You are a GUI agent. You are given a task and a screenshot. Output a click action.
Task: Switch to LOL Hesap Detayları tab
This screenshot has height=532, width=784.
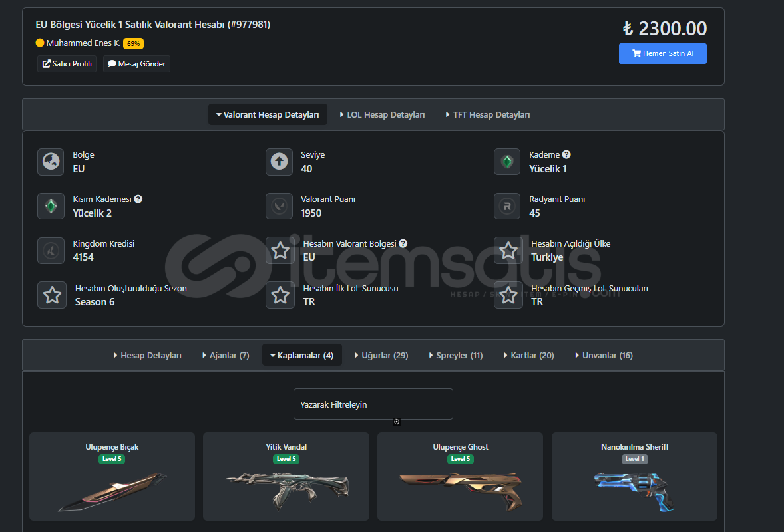tap(382, 114)
